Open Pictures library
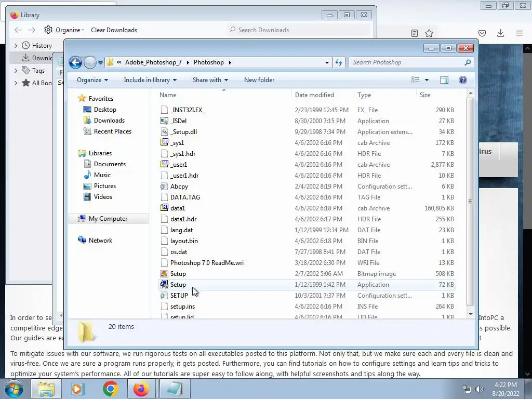Viewport: 532px width, 399px height. 105,186
